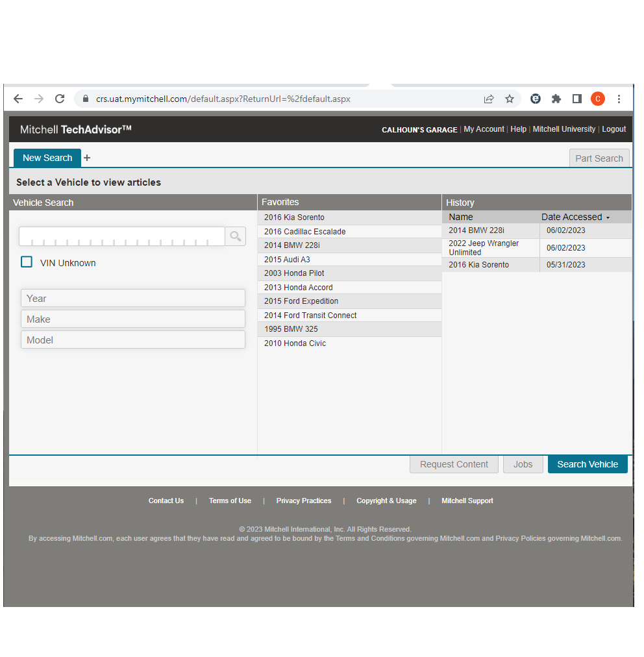Select 2010 Honda Civic favorite
Screen dimensions: 644x657
coord(349,343)
